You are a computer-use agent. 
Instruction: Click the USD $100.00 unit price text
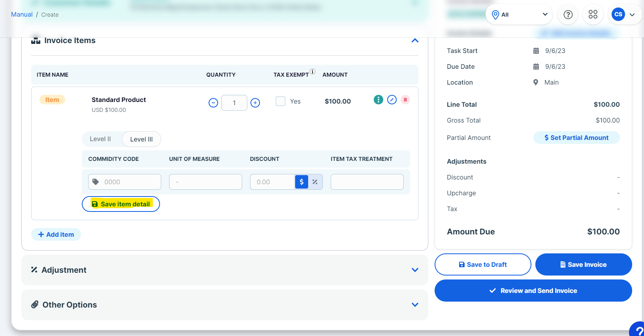pos(109,110)
